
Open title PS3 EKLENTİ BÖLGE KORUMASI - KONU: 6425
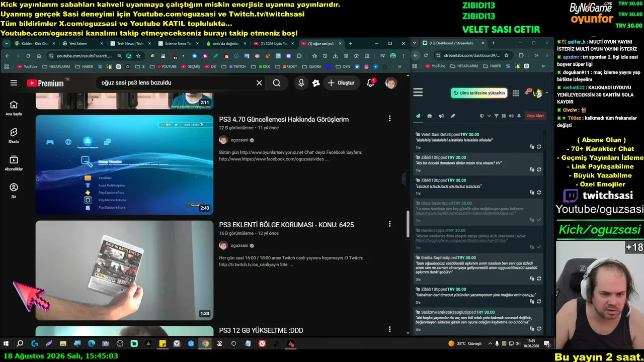(286, 225)
